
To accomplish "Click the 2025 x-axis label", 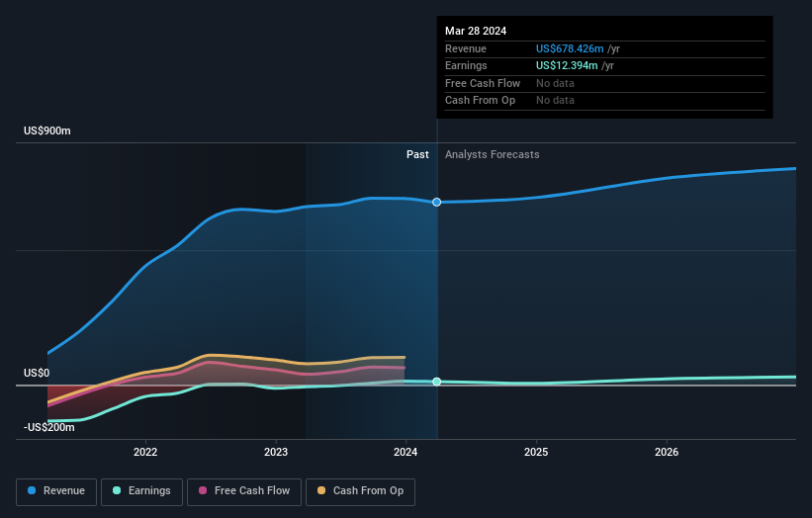I will 536,452.
